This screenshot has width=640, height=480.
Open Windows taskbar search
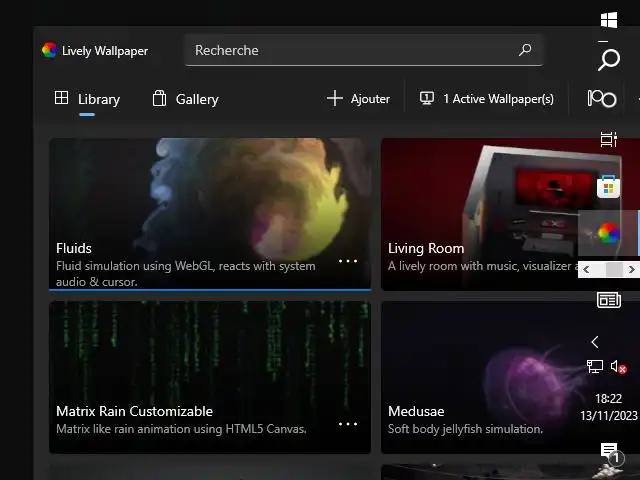(609, 60)
